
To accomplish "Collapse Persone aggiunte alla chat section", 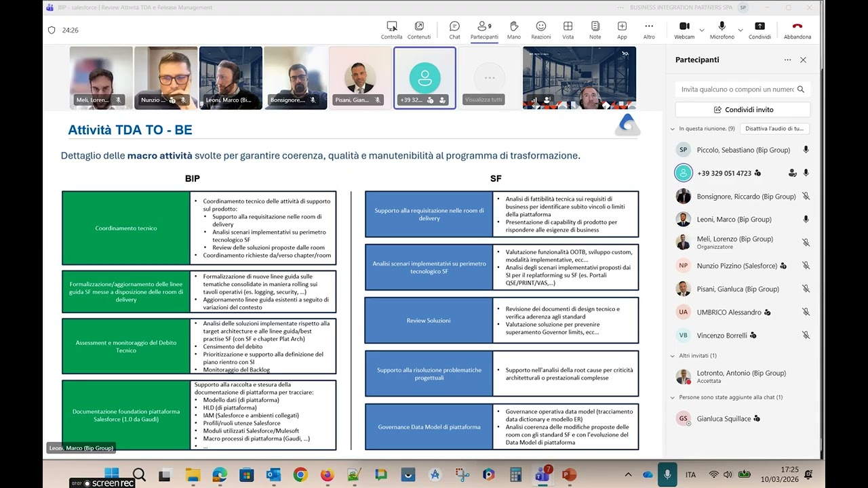I will point(673,397).
